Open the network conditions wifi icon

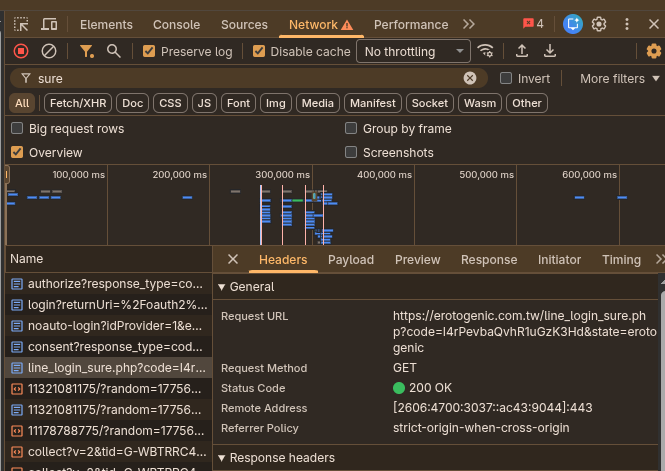coord(486,51)
